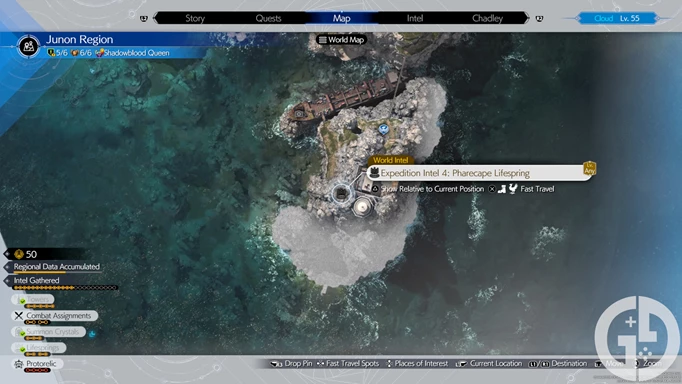Click the Fast Travel Spots hint

pos(352,364)
